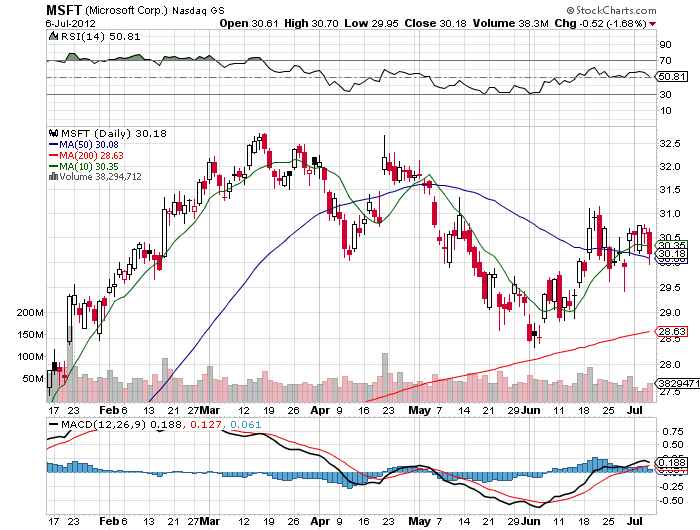Click the 150M volume axis label

click(x=30, y=334)
